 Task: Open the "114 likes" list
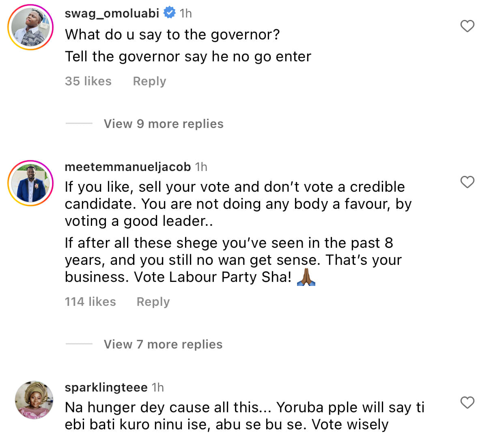90,302
